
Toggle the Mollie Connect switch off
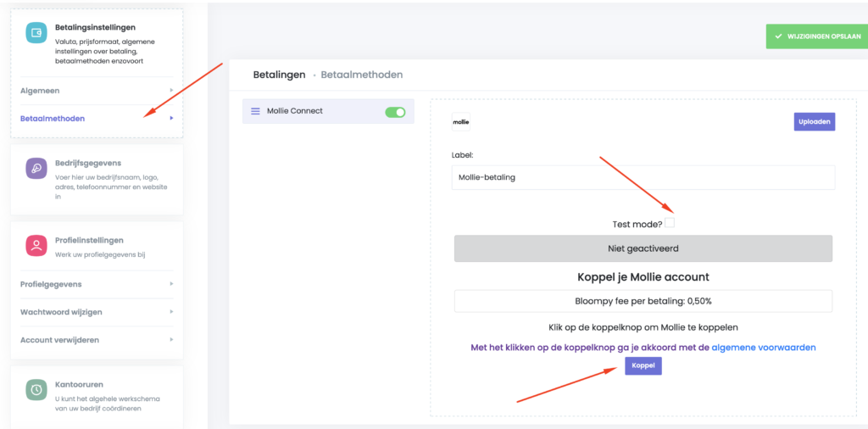tap(395, 111)
